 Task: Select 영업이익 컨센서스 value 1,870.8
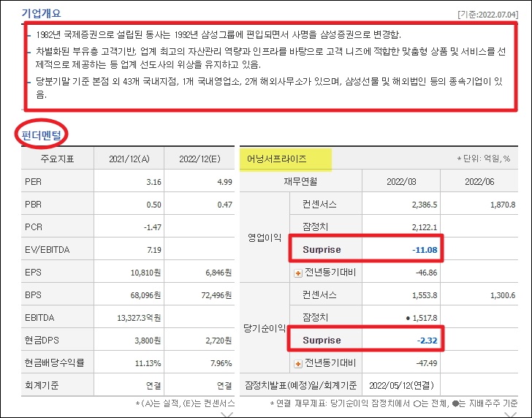[x=503, y=205]
